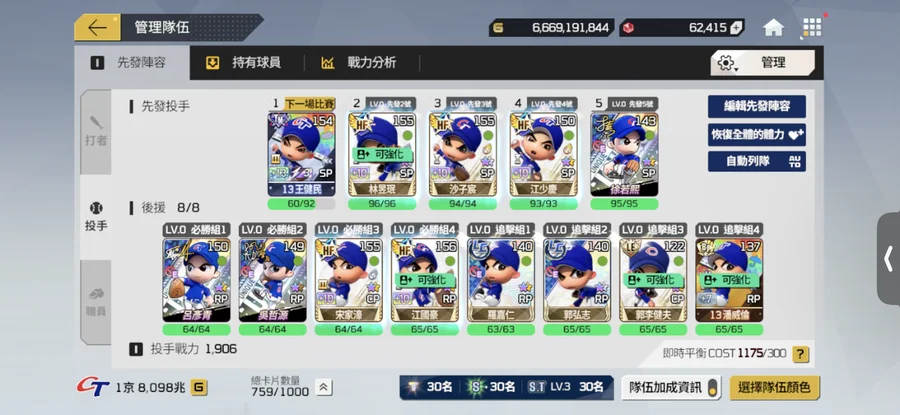Open the 職員 staff side tab
Image resolution: width=900 pixels, height=415 pixels.
coord(96,302)
